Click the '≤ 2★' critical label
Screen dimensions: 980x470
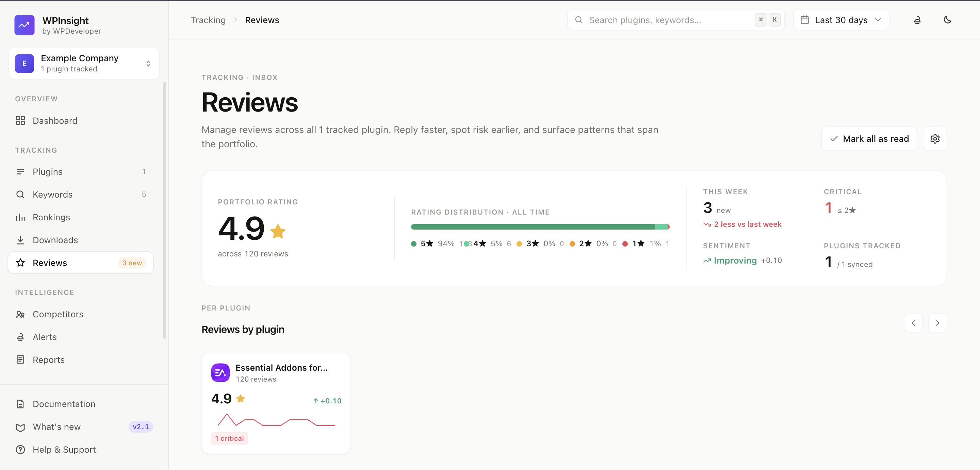coord(847,210)
